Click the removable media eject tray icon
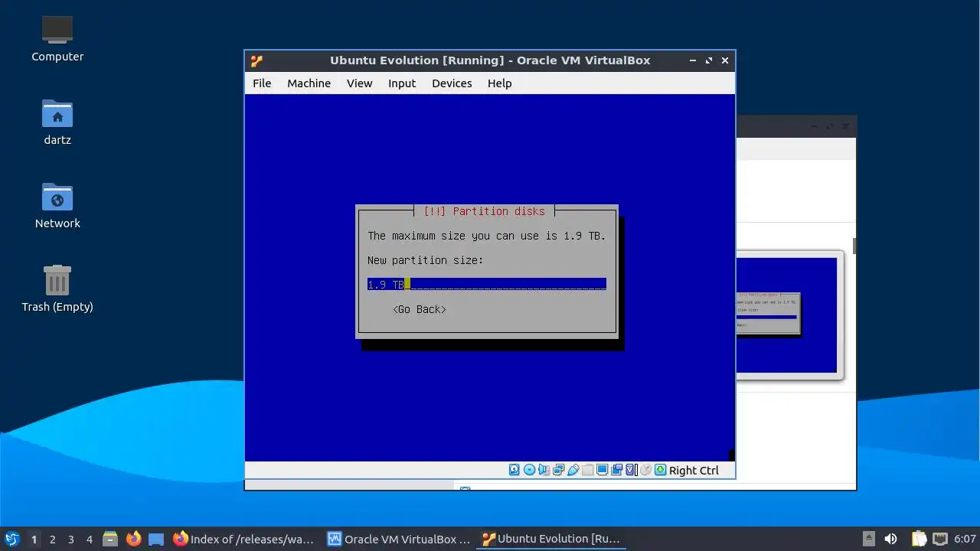This screenshot has width=980, height=551. pos(868,539)
